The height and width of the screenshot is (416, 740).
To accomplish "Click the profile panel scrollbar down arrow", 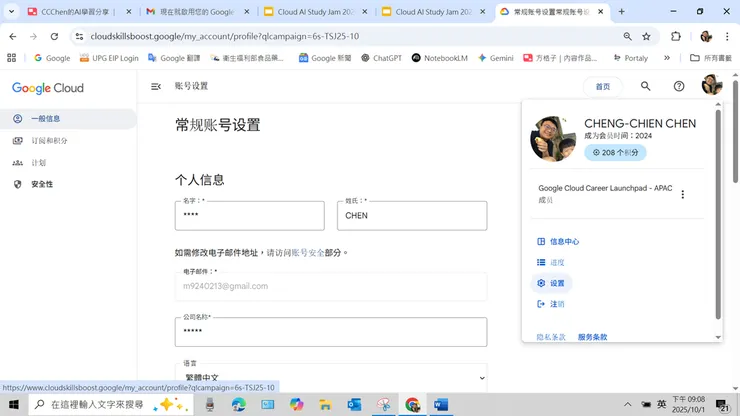I will [718, 337].
